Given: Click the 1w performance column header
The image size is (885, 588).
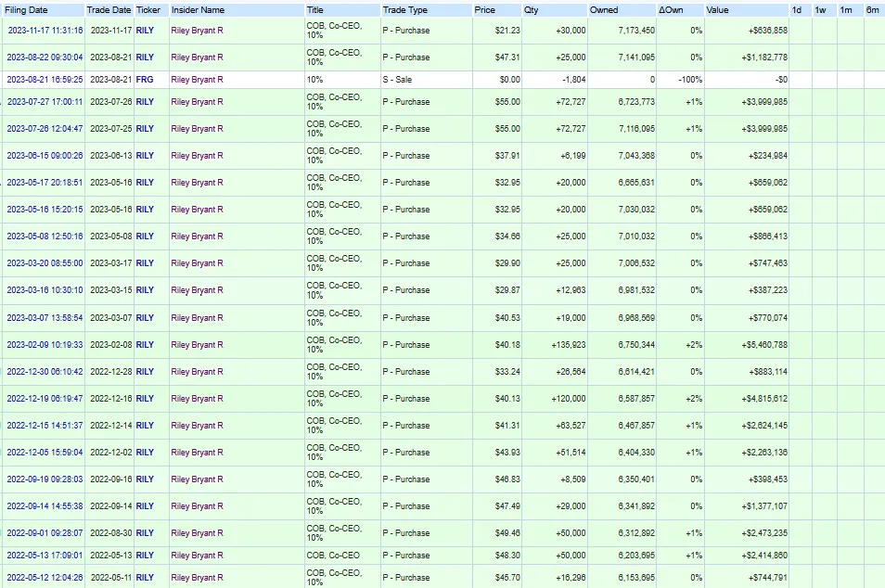Looking at the screenshot, I should [x=821, y=10].
